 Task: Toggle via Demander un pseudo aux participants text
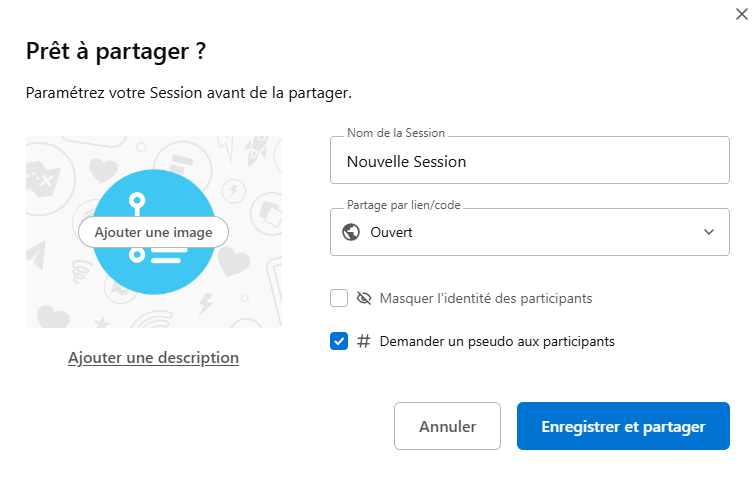(497, 341)
